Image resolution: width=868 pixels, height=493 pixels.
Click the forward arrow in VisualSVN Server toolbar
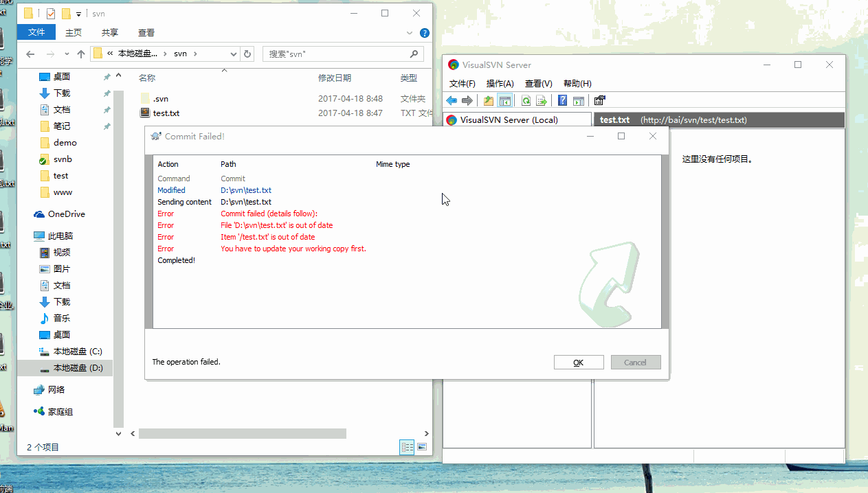pyautogui.click(x=467, y=101)
